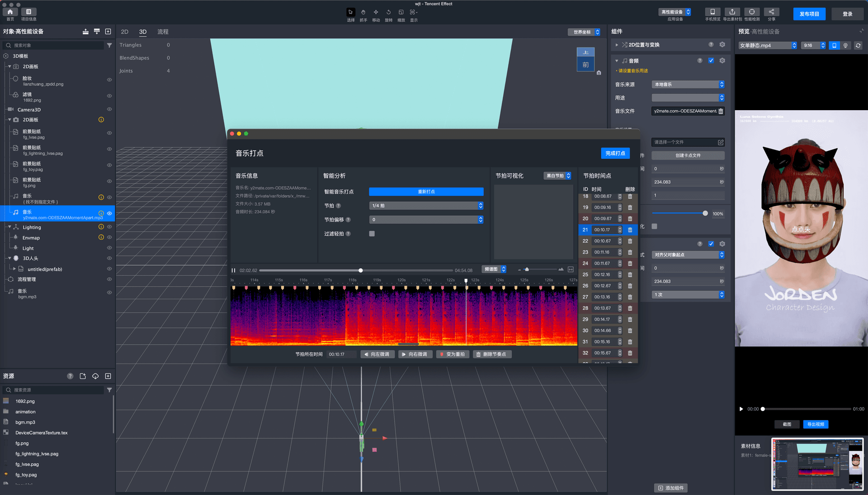This screenshot has height=495, width=868.
Task: Click fit-width icon right of spectrogram zoom
Action: (571, 270)
